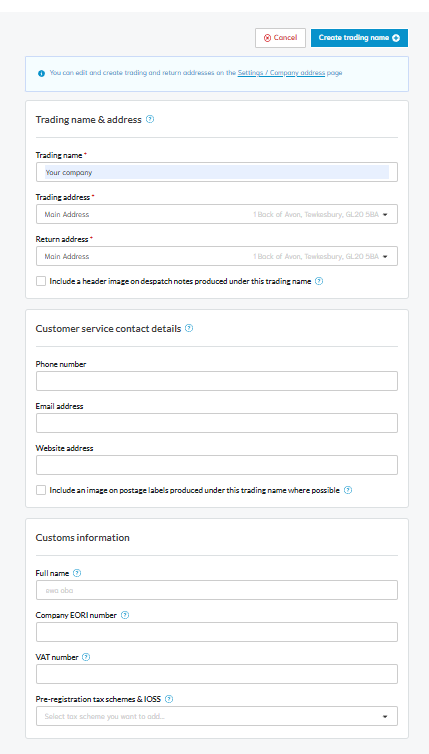
Task: Click the VAT number help icon
Action: tap(86, 657)
